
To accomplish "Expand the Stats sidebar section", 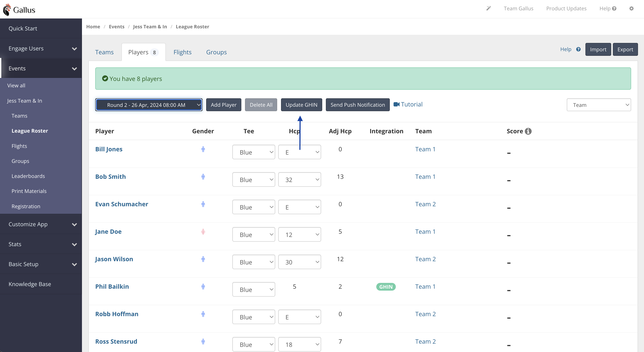I will (x=41, y=244).
